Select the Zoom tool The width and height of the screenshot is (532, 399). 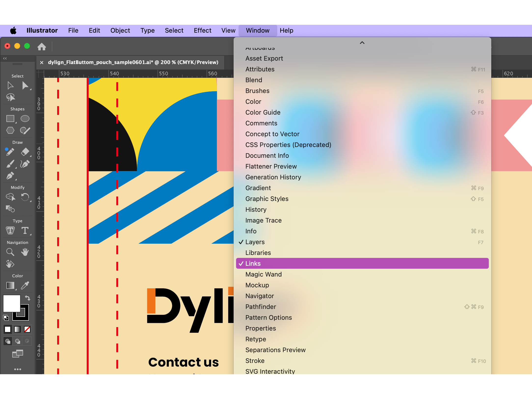(10, 252)
